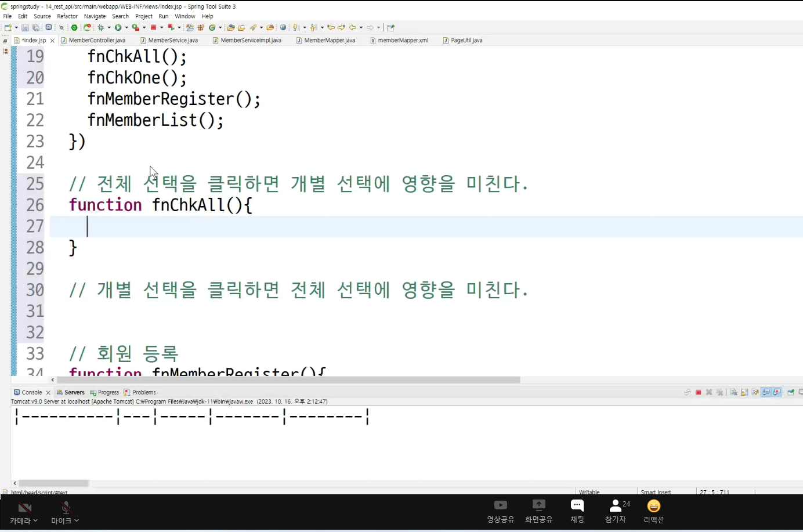Toggle Show Console on standard error

[x=777, y=392]
